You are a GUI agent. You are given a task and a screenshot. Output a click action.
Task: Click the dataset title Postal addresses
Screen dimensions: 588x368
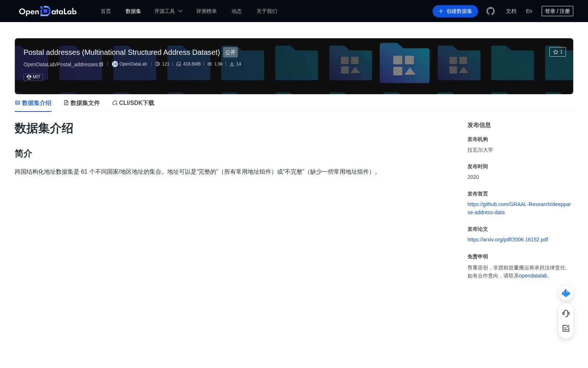click(x=122, y=52)
